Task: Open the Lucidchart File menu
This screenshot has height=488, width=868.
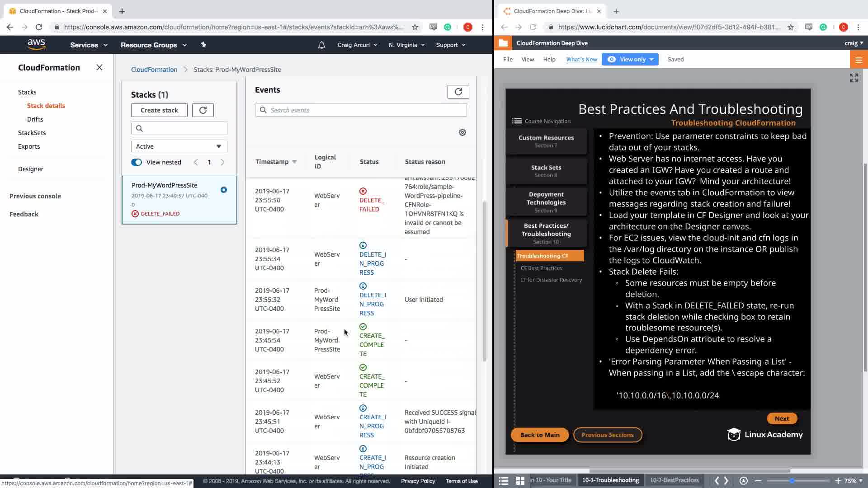Action: tap(508, 59)
